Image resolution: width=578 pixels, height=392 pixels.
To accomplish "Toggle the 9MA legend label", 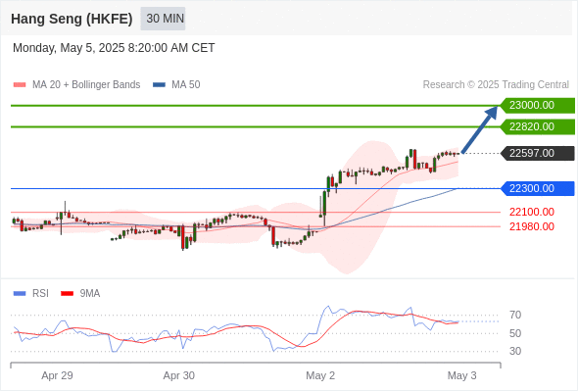I will [x=90, y=294].
